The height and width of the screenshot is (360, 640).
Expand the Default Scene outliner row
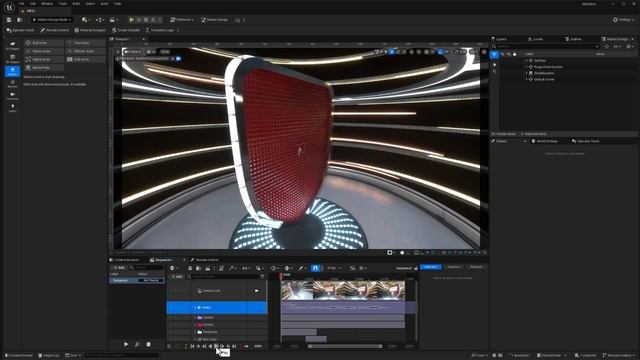click(526, 79)
